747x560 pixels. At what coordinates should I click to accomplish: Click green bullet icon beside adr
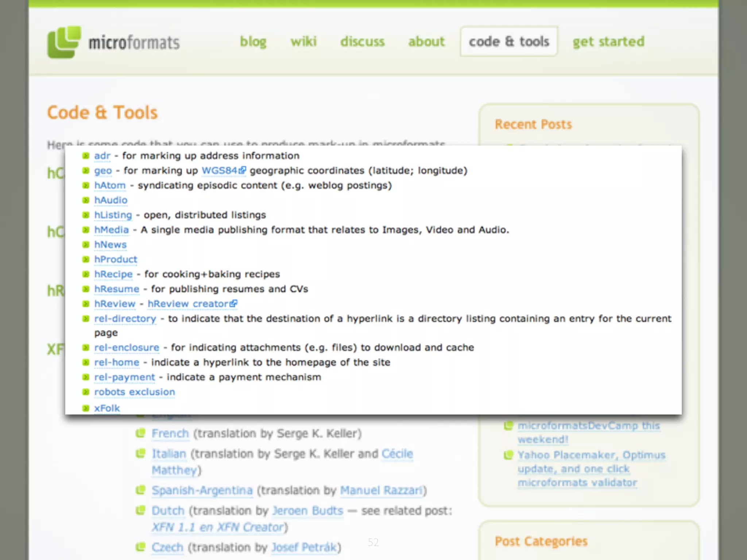click(x=86, y=156)
